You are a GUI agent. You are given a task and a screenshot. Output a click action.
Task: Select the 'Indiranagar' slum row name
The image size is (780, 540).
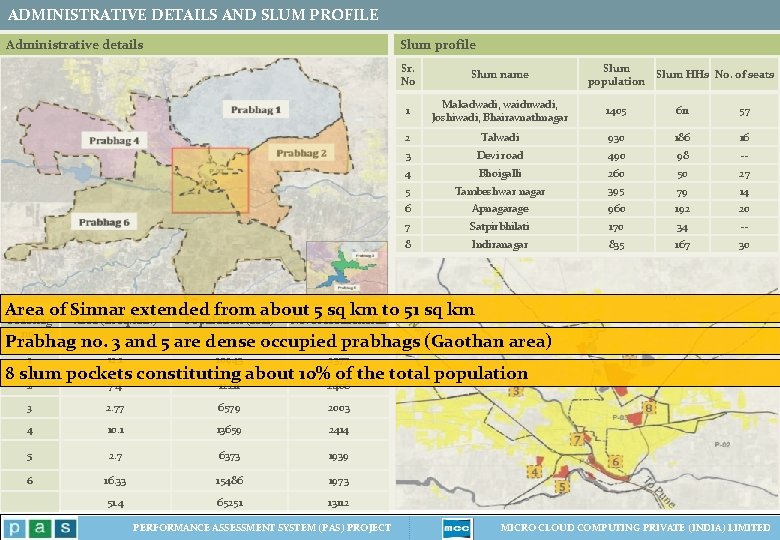coord(500,245)
